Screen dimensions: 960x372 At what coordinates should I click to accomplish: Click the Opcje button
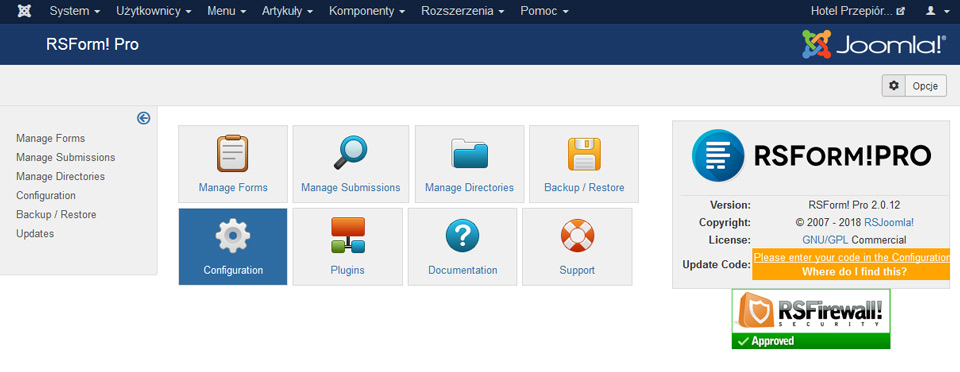[914, 86]
